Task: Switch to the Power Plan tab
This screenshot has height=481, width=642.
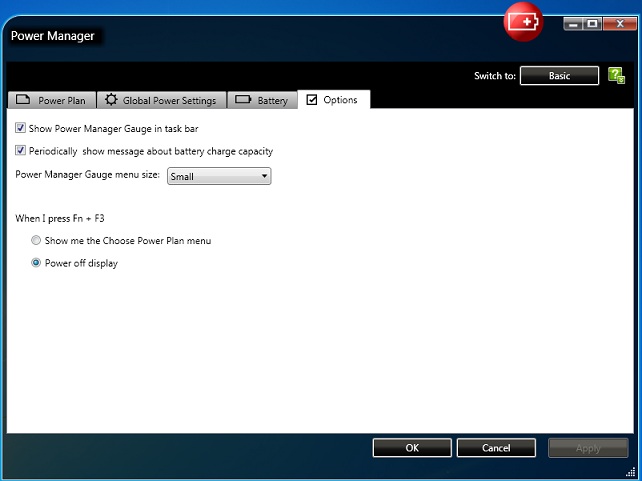Action: point(52,100)
